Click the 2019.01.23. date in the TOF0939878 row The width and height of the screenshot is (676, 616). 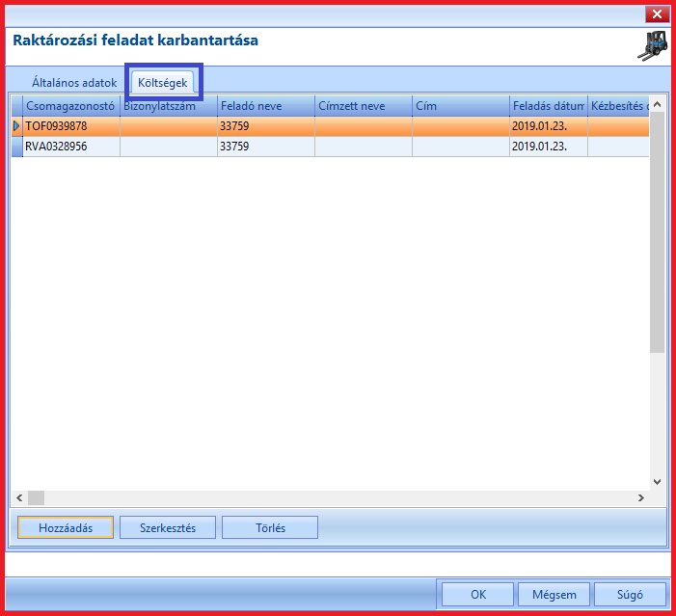[x=549, y=126]
